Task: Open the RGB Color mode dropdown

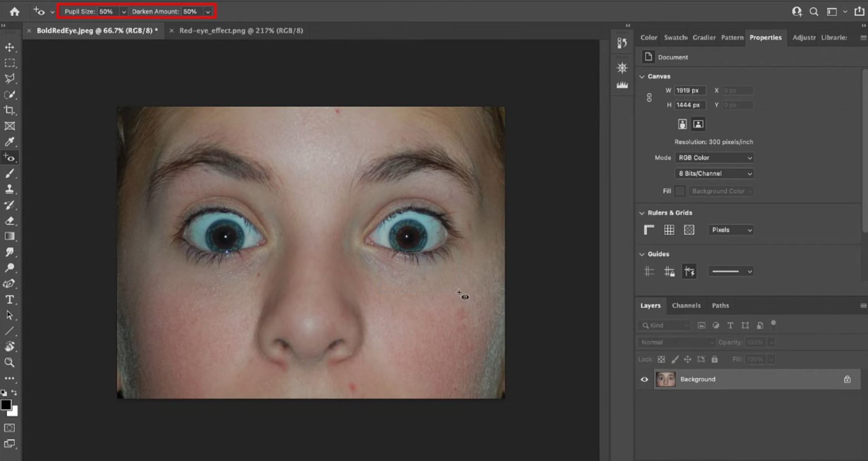Action: pyautogui.click(x=715, y=157)
